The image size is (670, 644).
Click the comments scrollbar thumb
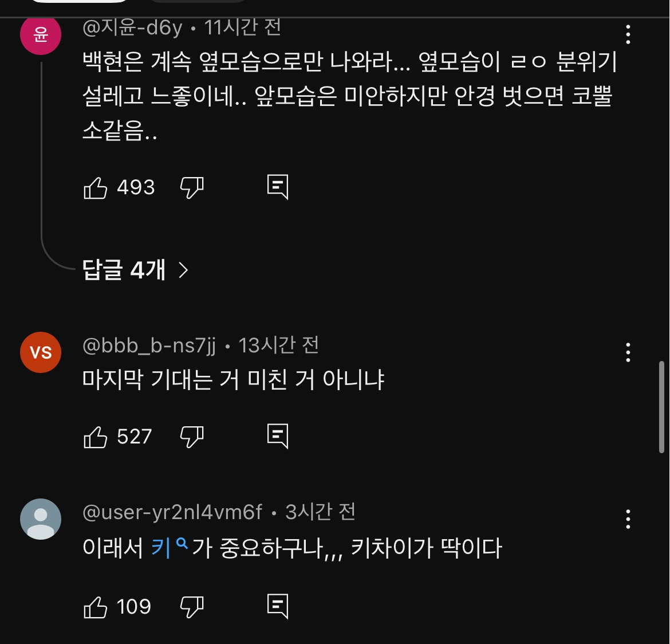tap(661, 407)
